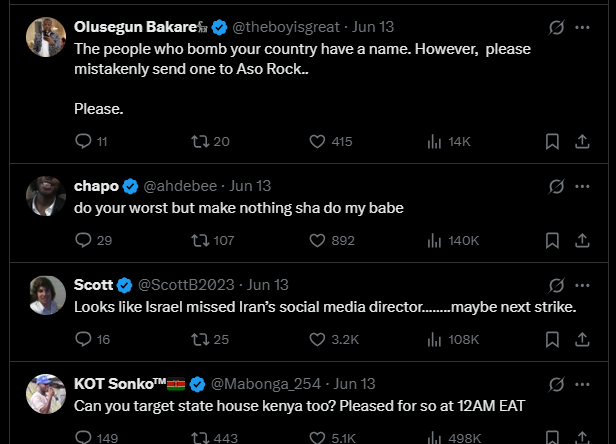Open more options on Olusegun Bakare's tweet
Viewport: 616px width, 444px height.
[582, 28]
